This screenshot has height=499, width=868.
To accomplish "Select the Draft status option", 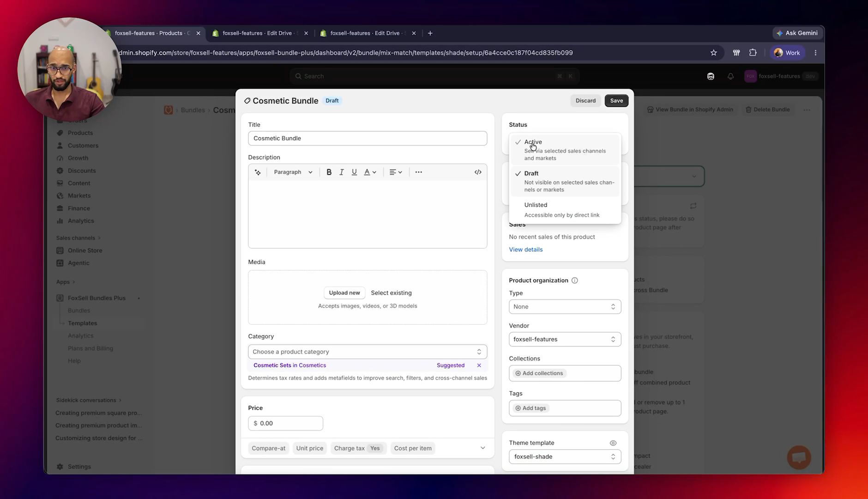I will coord(565,181).
